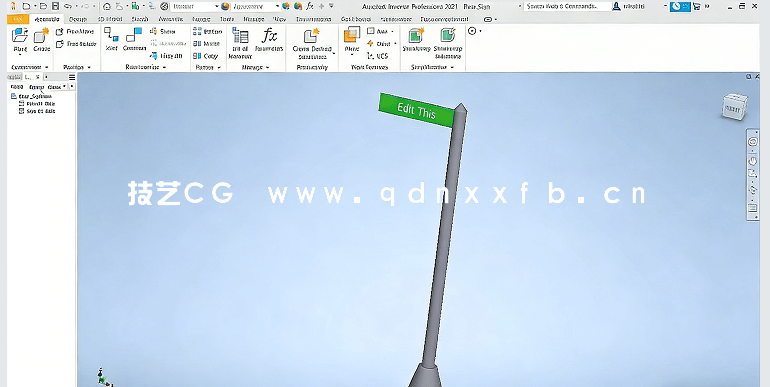Screen dimensions: 770x387
Task: Open the browser panel hamburger menu
Action: (x=72, y=77)
